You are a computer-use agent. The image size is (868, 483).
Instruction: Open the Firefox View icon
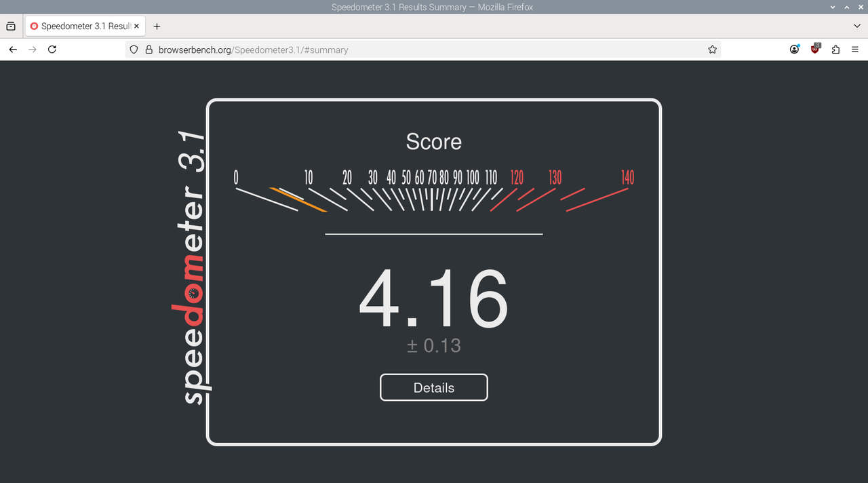(11, 26)
